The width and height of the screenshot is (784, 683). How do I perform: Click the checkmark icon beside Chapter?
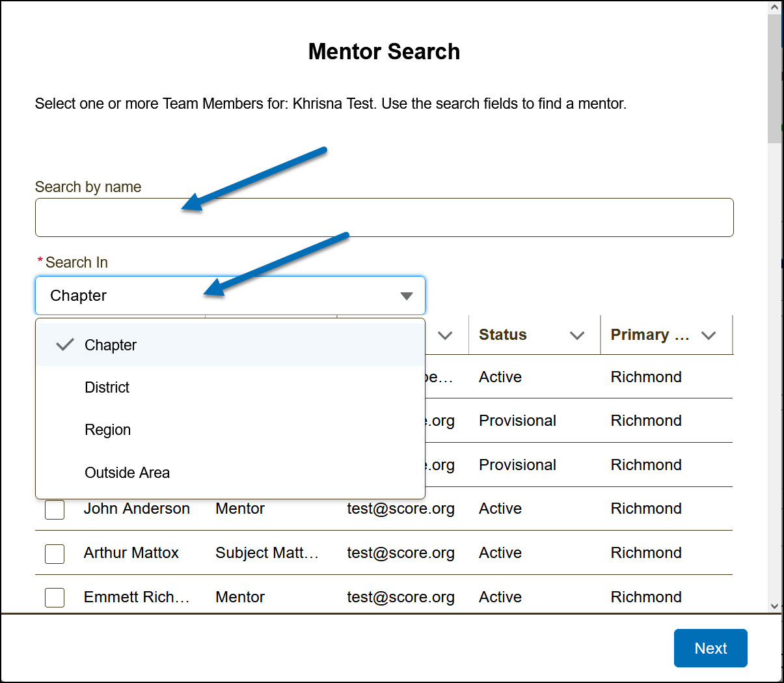(65, 345)
